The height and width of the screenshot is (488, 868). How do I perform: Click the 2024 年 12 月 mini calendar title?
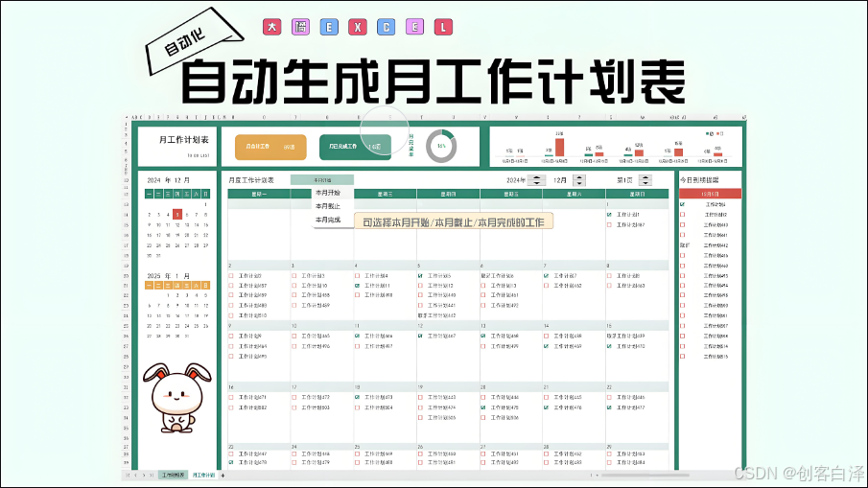[169, 180]
